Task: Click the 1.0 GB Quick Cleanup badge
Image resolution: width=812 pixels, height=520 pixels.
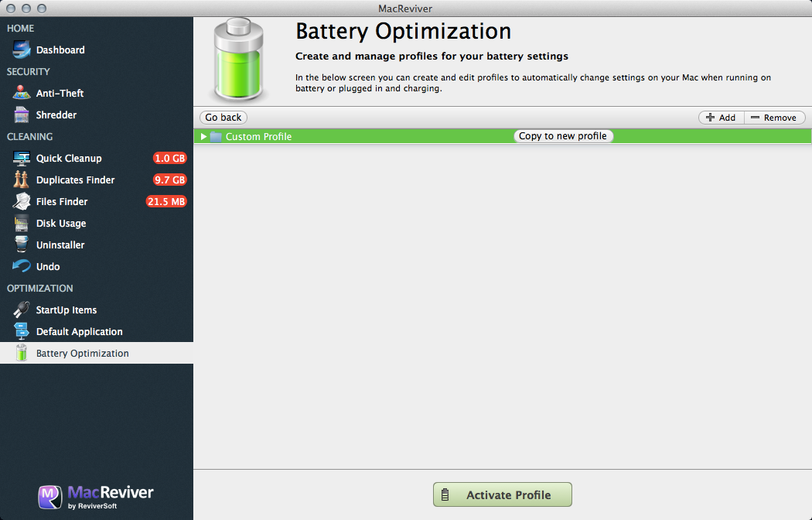Action: pos(170,159)
